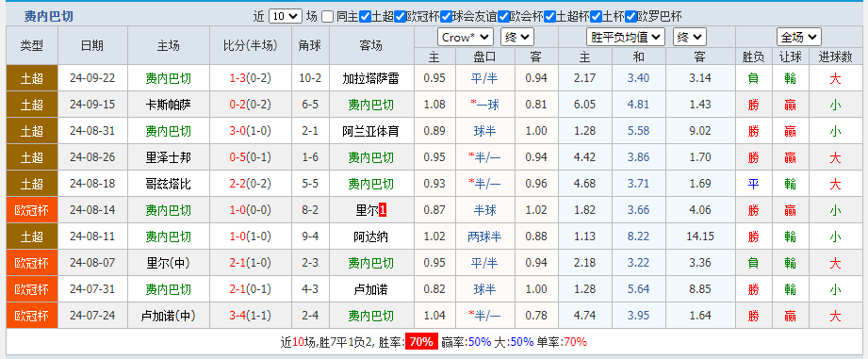Click the 盘口 column header

pos(484,57)
